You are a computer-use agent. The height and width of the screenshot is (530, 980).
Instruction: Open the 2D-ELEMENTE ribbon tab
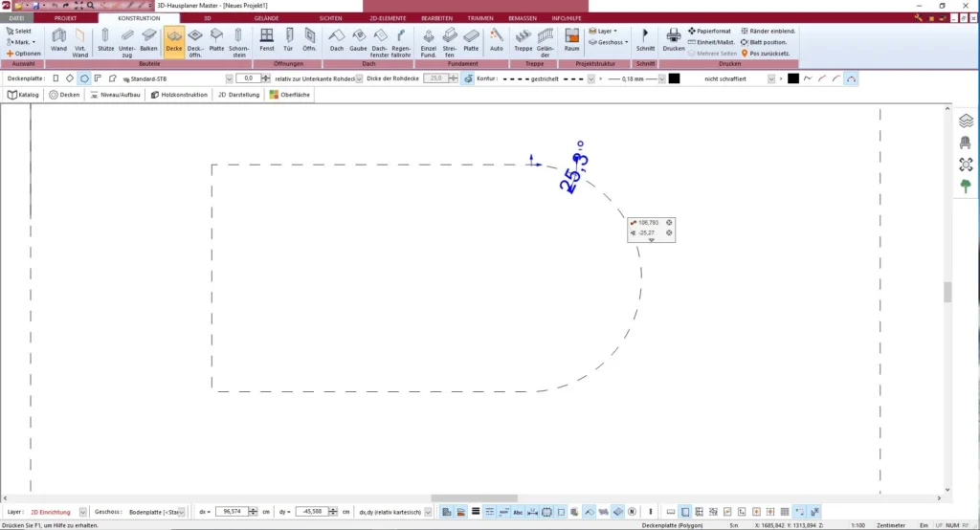(387, 18)
